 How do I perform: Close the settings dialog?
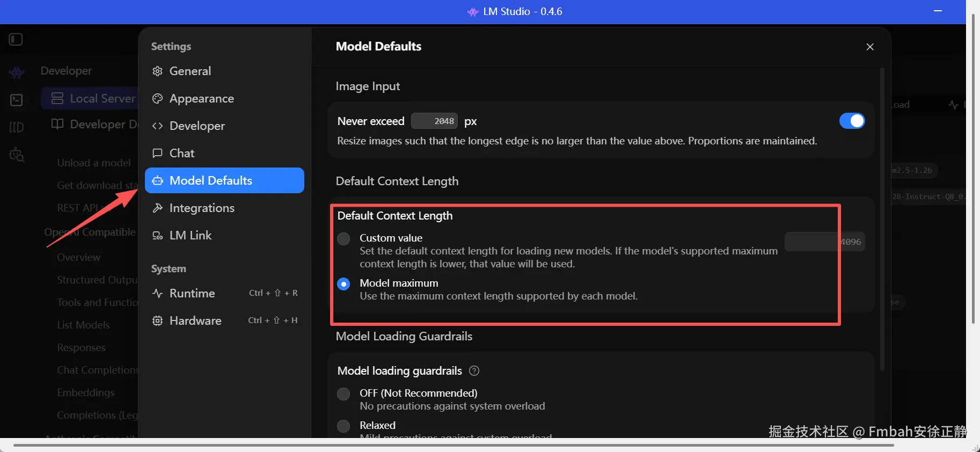870,47
